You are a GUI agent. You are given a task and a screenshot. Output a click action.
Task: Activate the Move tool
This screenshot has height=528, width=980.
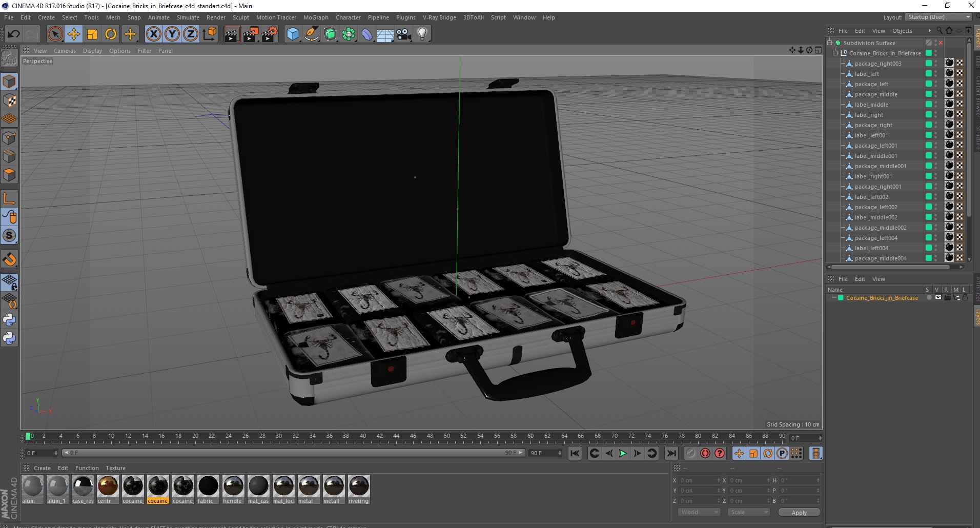(73, 34)
